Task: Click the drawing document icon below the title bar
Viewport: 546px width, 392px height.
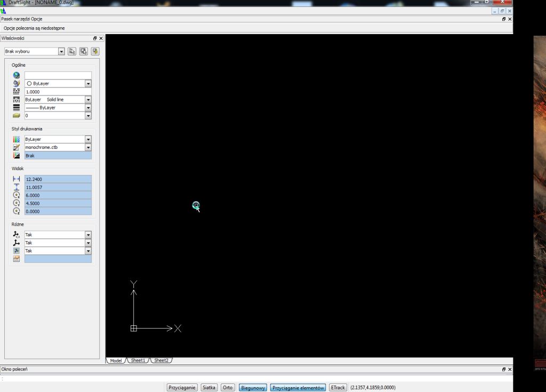Action: click(x=3, y=11)
